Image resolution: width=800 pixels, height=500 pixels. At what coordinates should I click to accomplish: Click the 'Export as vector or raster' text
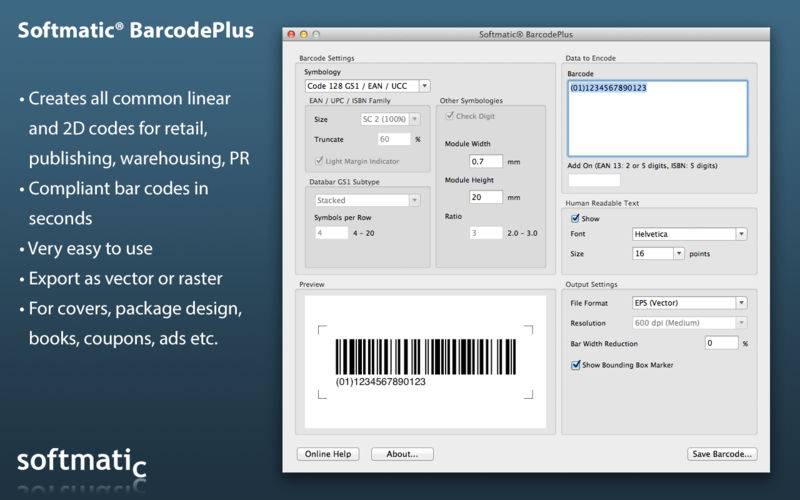point(126,279)
